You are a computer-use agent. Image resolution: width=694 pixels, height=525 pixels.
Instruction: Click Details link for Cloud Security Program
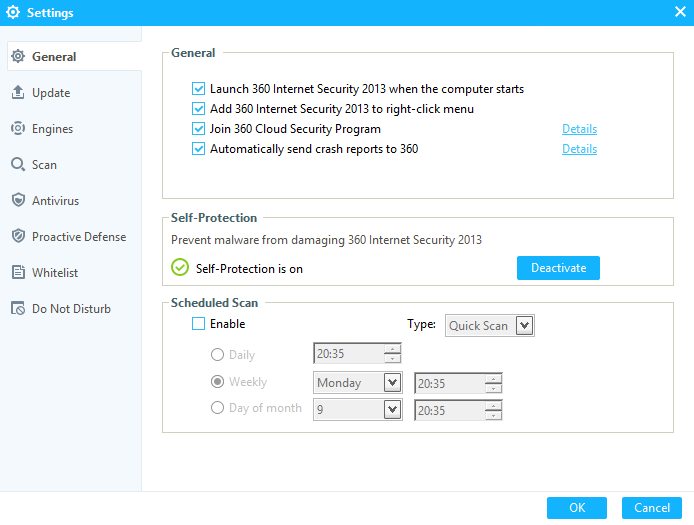tap(579, 129)
